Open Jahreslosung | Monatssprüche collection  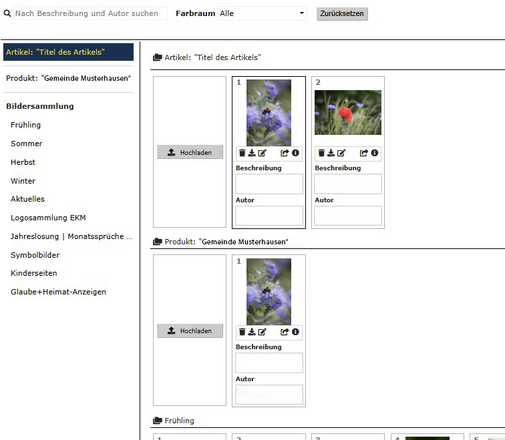pos(71,236)
